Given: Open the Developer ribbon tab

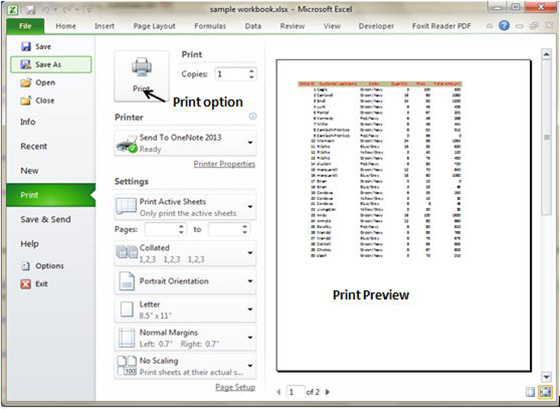Looking at the screenshot, I should click(x=376, y=26).
